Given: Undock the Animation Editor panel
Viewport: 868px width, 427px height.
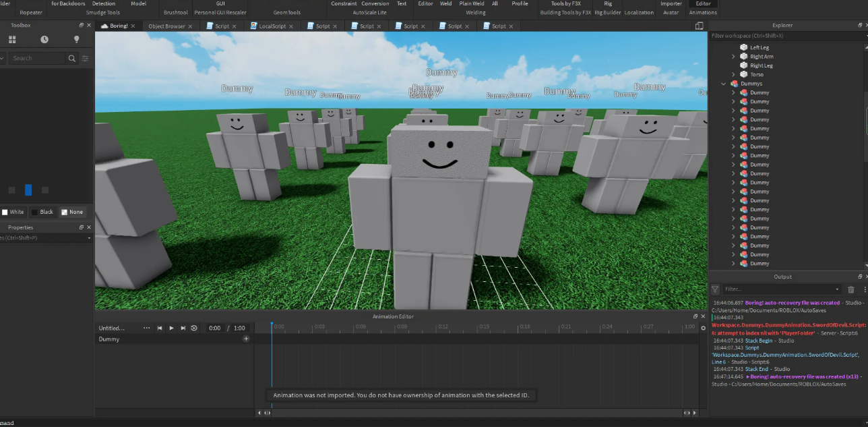Looking at the screenshot, I should (695, 316).
